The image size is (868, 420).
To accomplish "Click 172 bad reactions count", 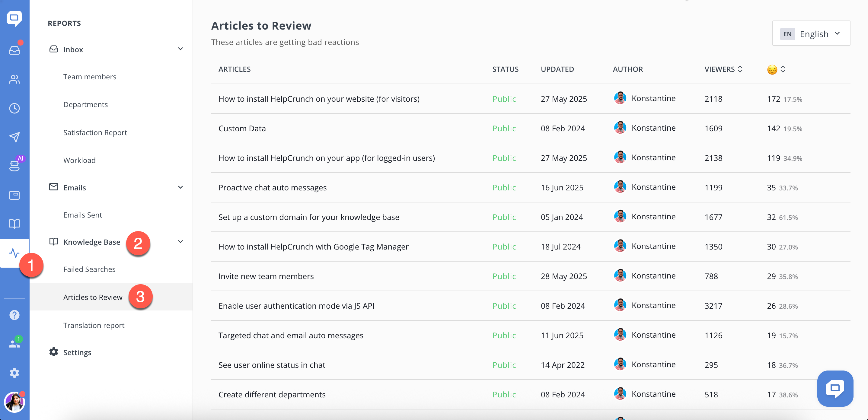I will [773, 99].
